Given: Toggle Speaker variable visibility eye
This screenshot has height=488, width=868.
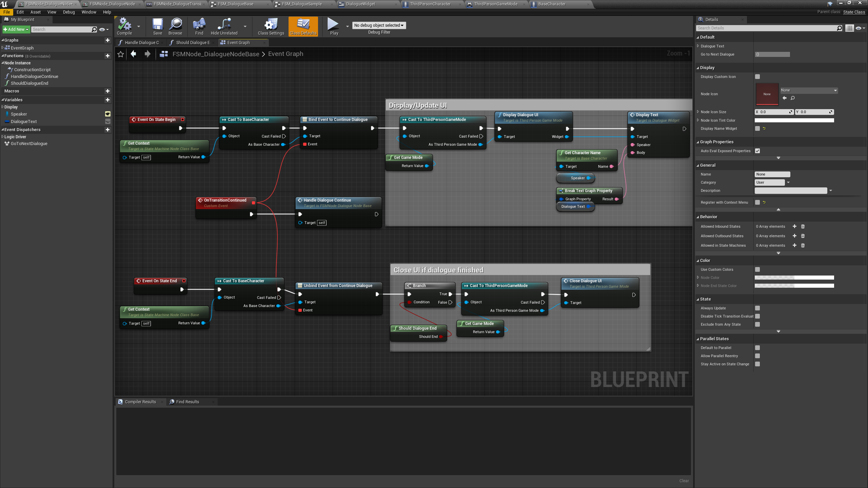Looking at the screenshot, I should pyautogui.click(x=107, y=114).
